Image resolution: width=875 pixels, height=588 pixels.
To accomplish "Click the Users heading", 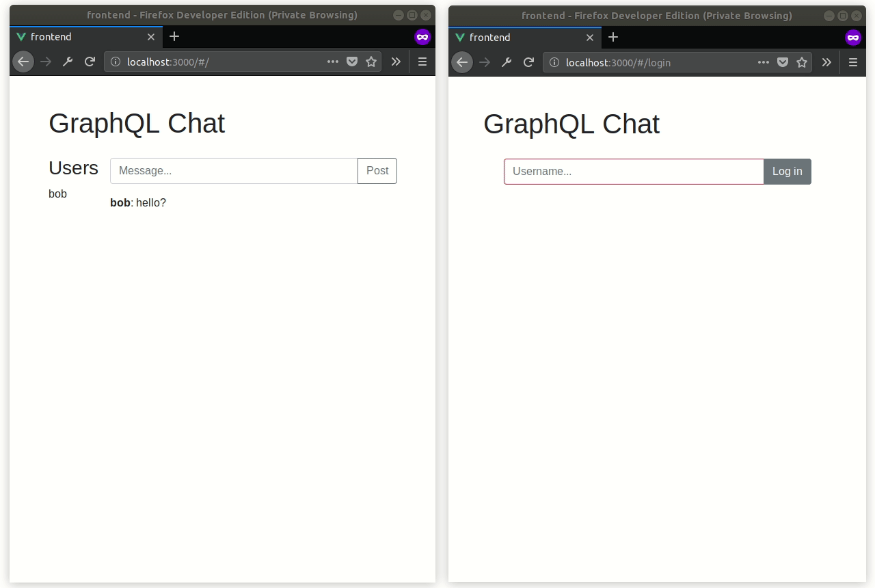I will coord(73,168).
